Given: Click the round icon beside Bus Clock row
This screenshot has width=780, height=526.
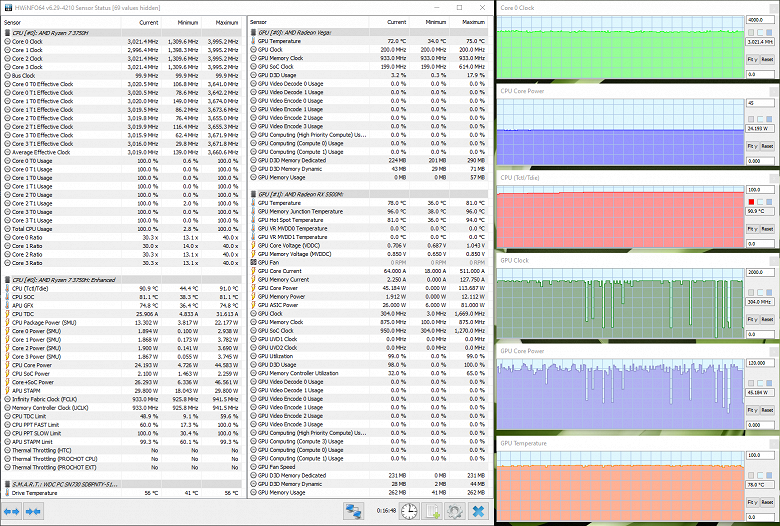Looking at the screenshot, I should click(7, 76).
